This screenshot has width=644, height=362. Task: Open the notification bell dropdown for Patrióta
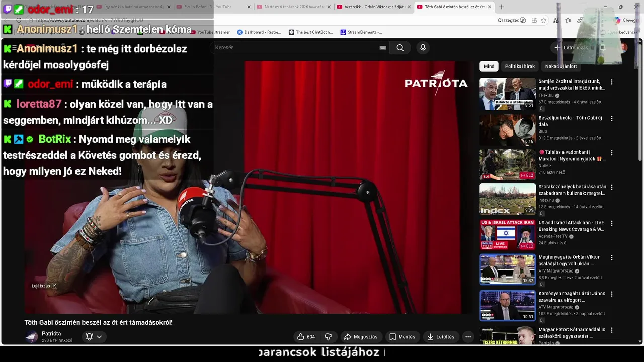coord(94,337)
